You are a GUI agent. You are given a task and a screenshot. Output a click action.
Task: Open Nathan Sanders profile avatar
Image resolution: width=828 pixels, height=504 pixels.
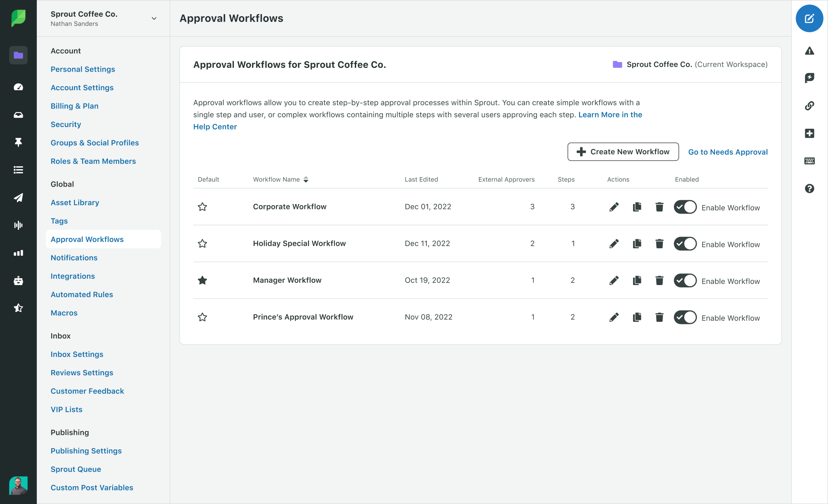click(18, 485)
